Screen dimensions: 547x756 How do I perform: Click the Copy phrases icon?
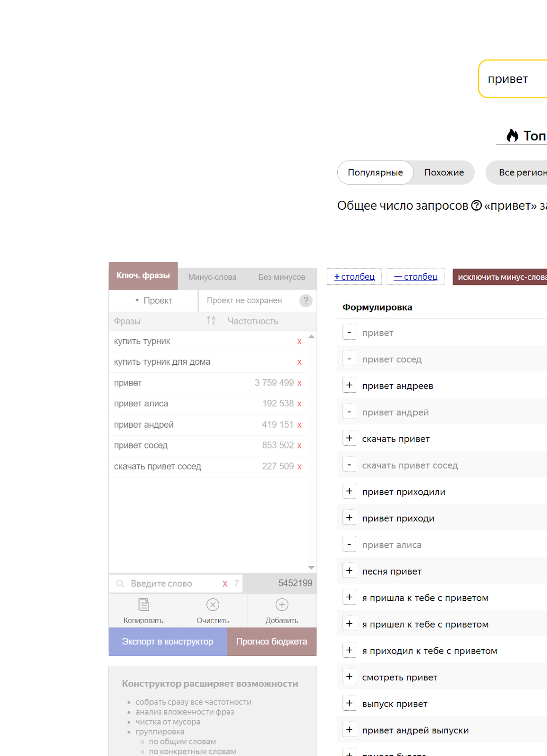144,605
